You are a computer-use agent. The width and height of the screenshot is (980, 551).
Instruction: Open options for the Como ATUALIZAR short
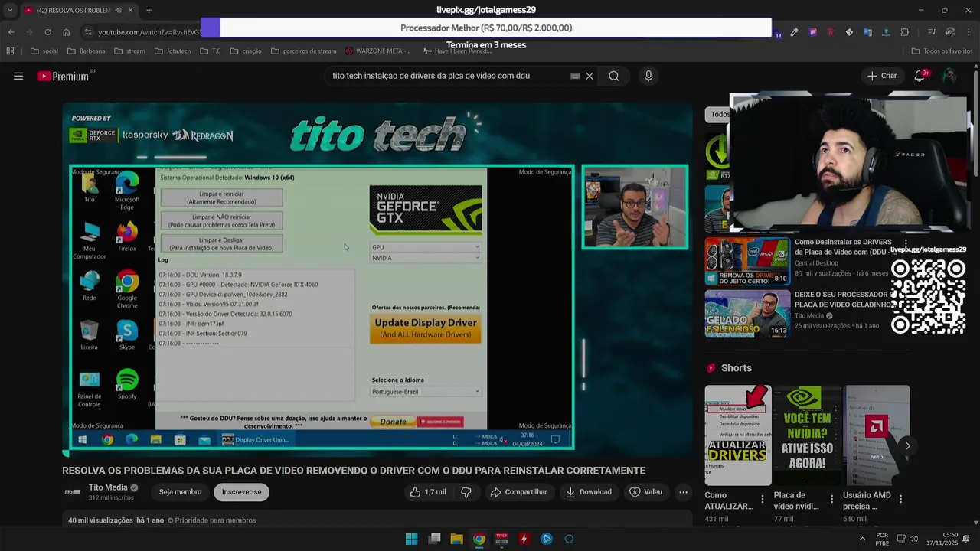(762, 499)
